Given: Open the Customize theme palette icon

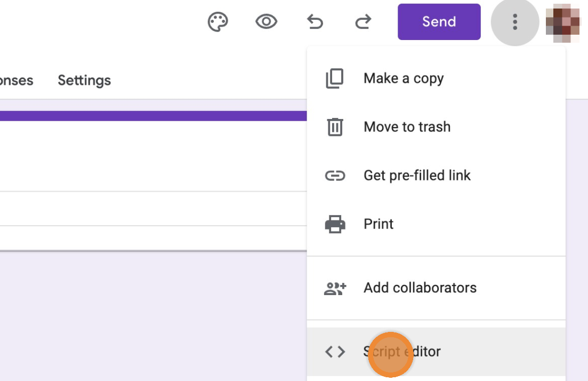Looking at the screenshot, I should tap(218, 22).
